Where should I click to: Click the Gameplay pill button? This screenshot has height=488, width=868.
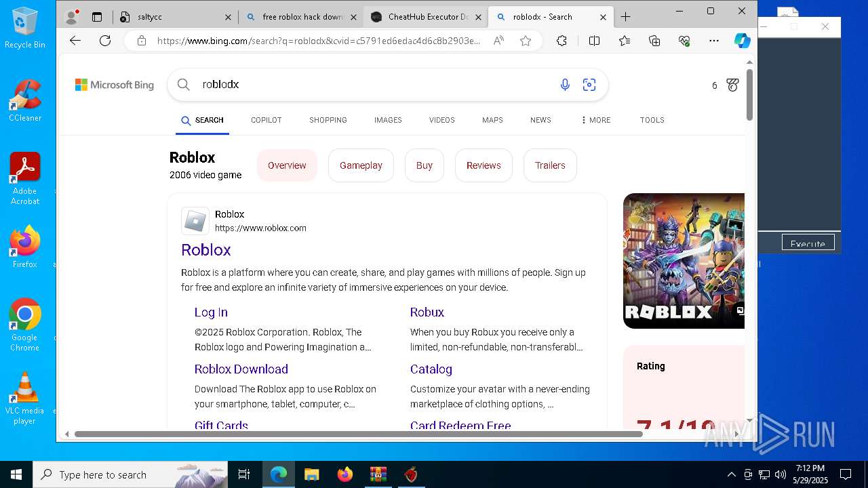(x=361, y=165)
